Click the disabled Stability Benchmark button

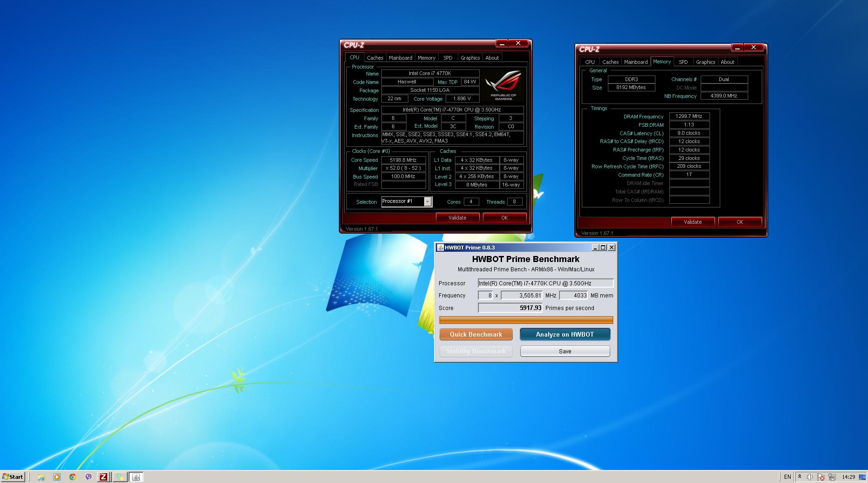coord(476,351)
